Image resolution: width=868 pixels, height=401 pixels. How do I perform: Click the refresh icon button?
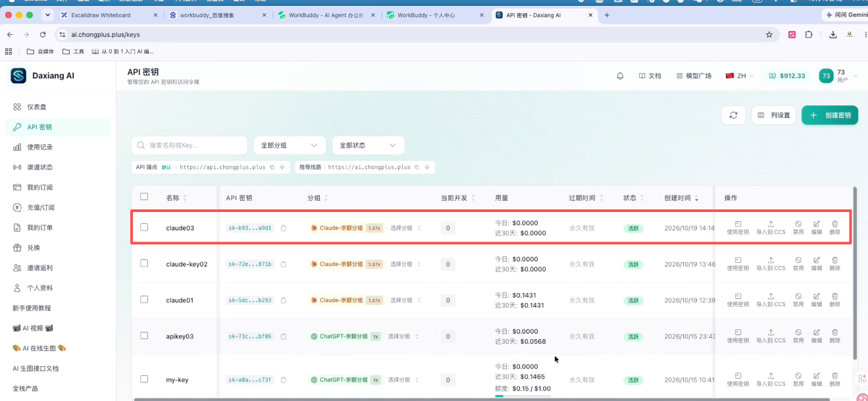point(733,115)
